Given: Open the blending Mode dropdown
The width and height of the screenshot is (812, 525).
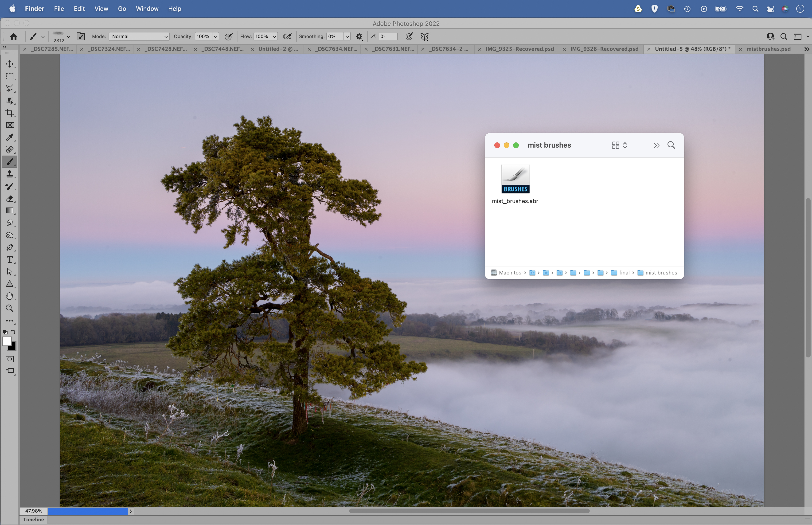Looking at the screenshot, I should point(139,36).
